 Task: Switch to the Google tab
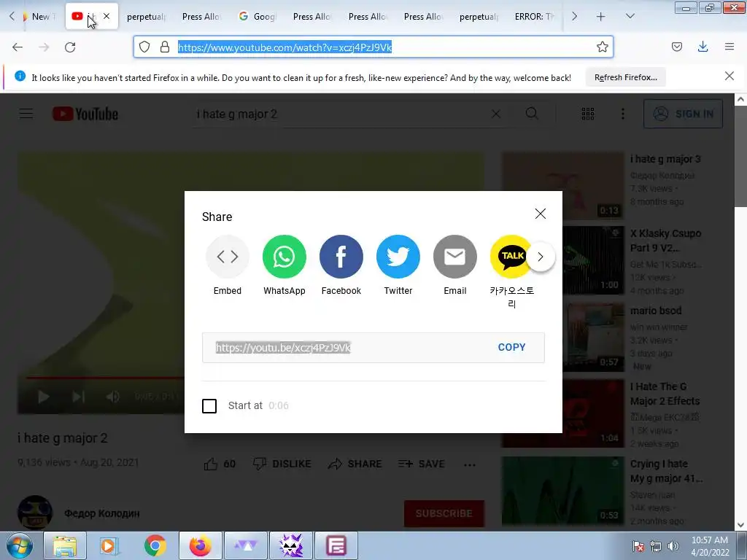coord(258,17)
